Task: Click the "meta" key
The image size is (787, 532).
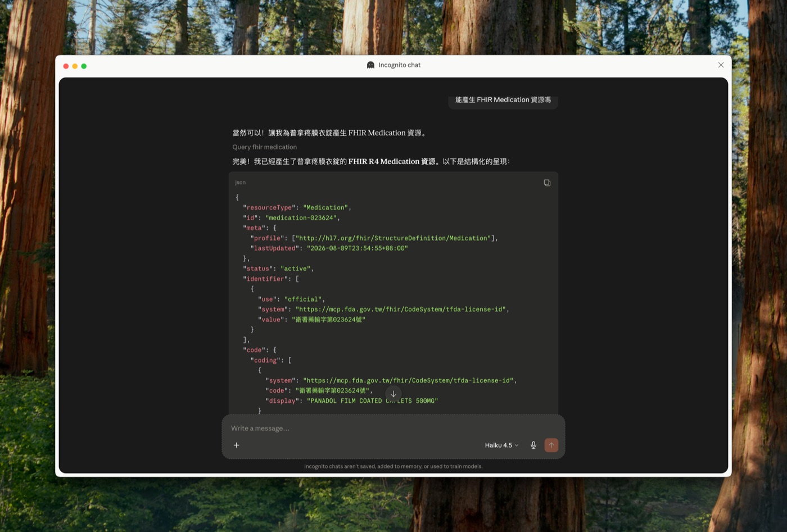Action: (255, 228)
